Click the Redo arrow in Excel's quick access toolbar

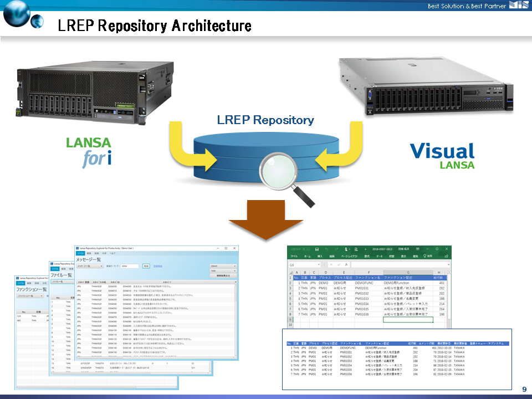[x=336, y=249]
